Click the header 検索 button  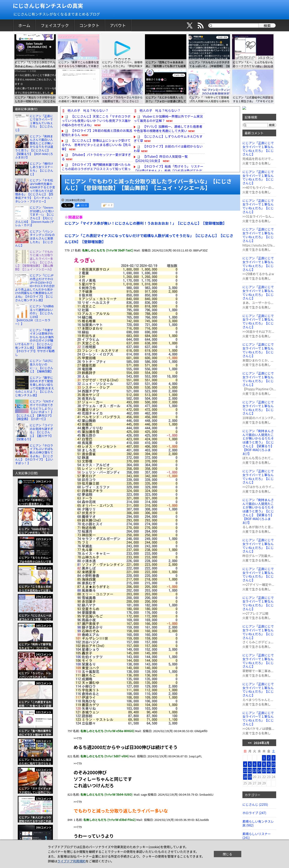[267, 26]
